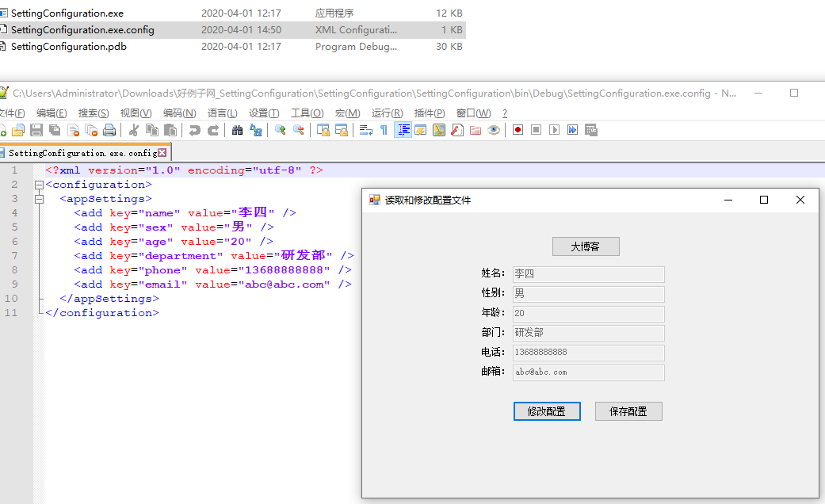Image resolution: width=825 pixels, height=504 pixels.
Task: Open Folder as Workspace toolbar icon
Action: [x=476, y=130]
